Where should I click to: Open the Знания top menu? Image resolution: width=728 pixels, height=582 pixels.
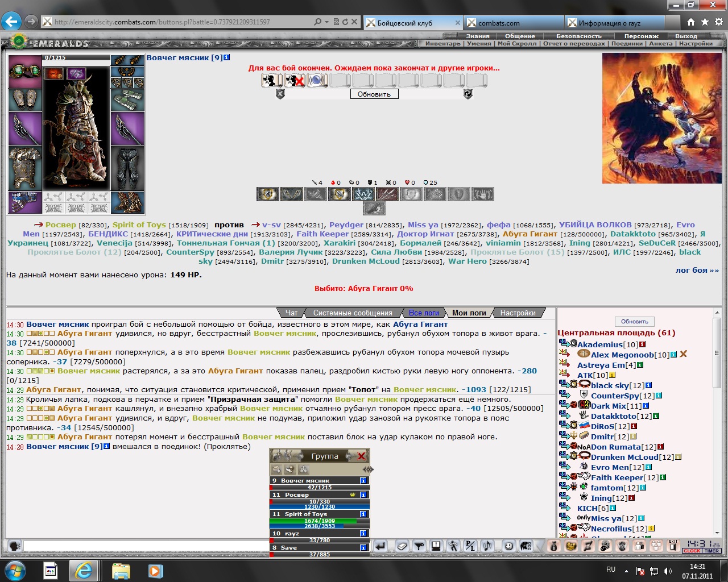tap(478, 36)
